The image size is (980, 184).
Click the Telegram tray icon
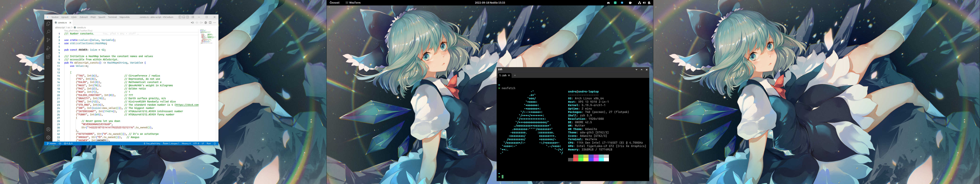click(622, 3)
